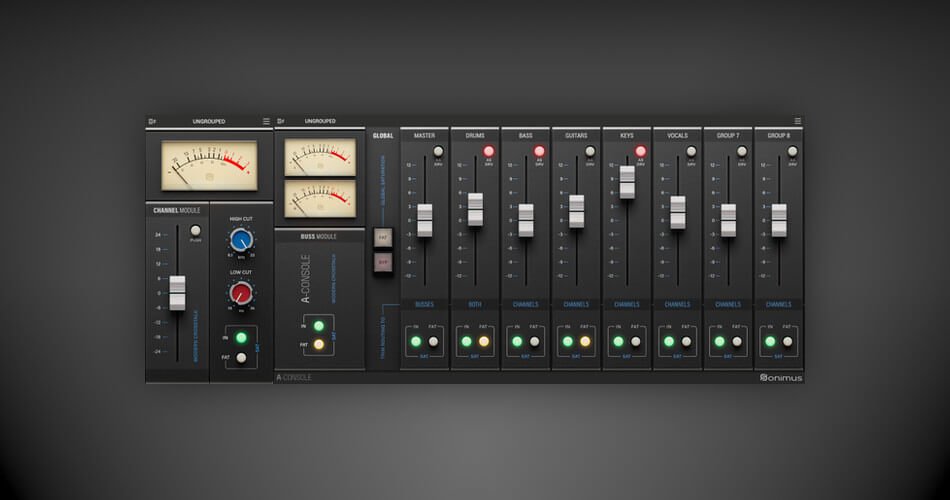
Task: Click the Group 7 fader handle
Action: [x=728, y=220]
